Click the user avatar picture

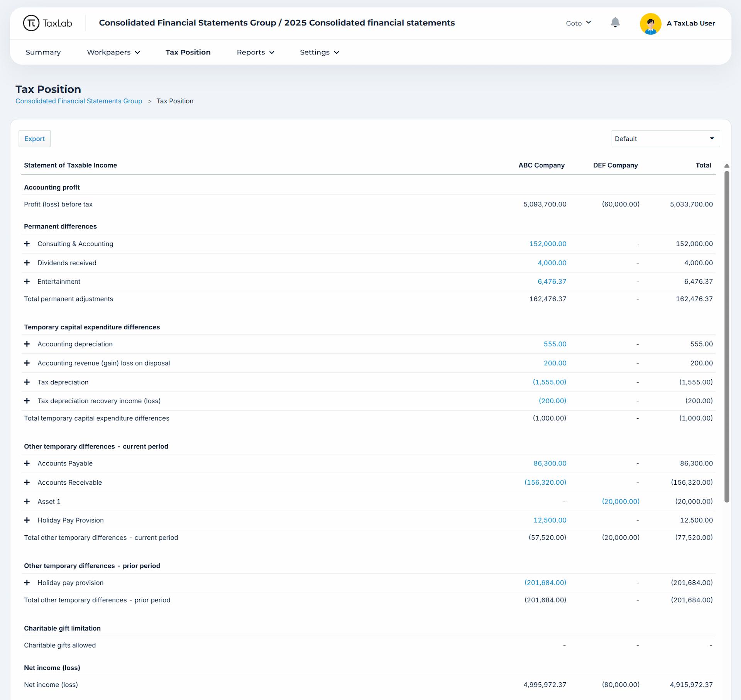pos(650,24)
